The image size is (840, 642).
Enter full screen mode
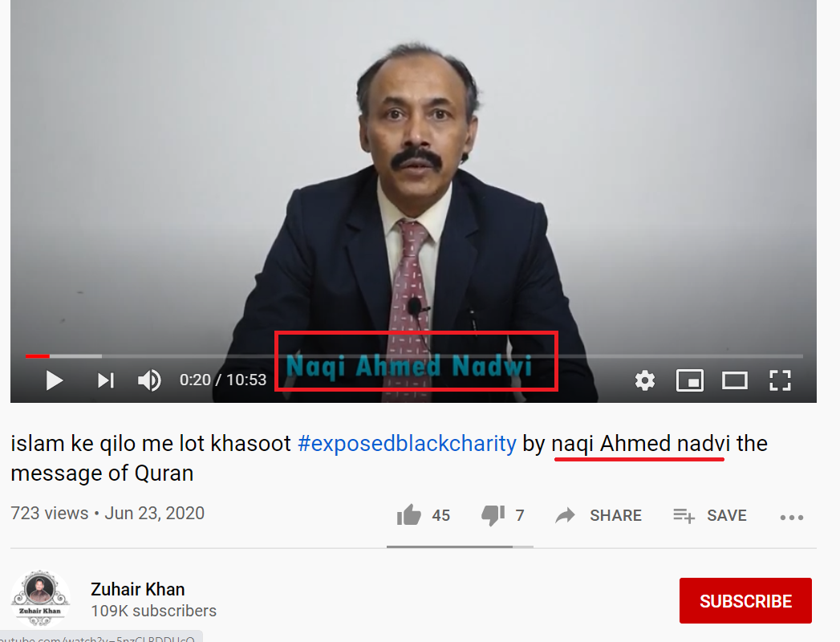780,380
